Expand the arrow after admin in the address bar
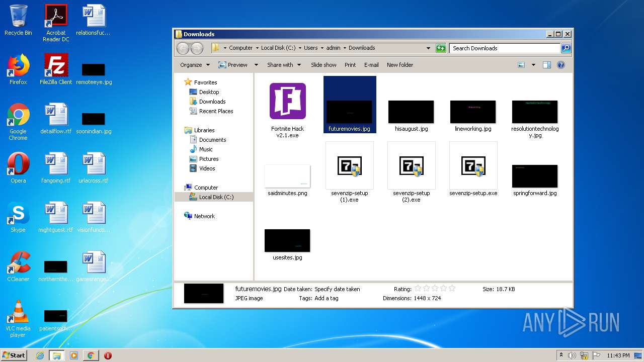The image size is (644, 362). 345,48
